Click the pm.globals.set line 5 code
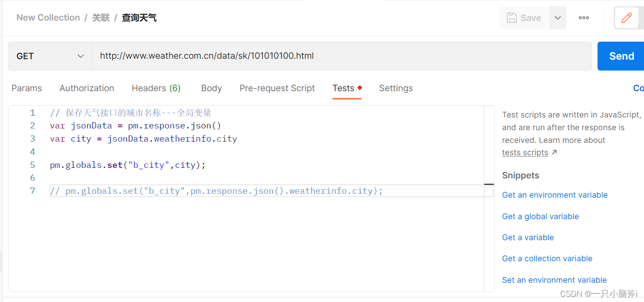This screenshot has width=644, height=302. [x=128, y=165]
